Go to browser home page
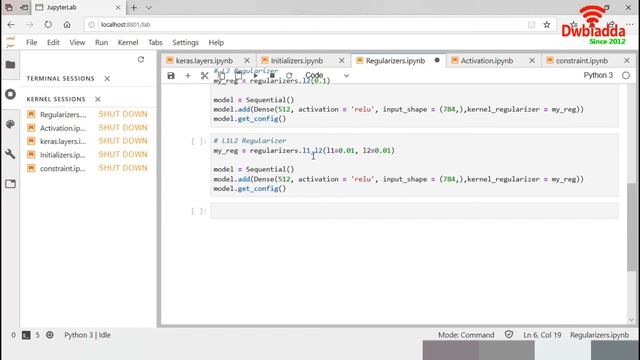The width and height of the screenshot is (640, 360). coord(67,24)
